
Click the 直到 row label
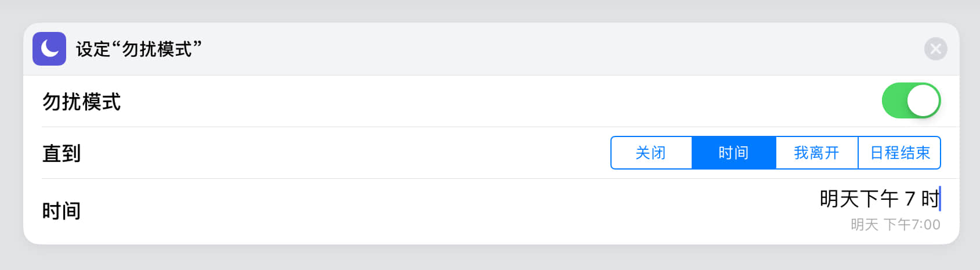(62, 153)
